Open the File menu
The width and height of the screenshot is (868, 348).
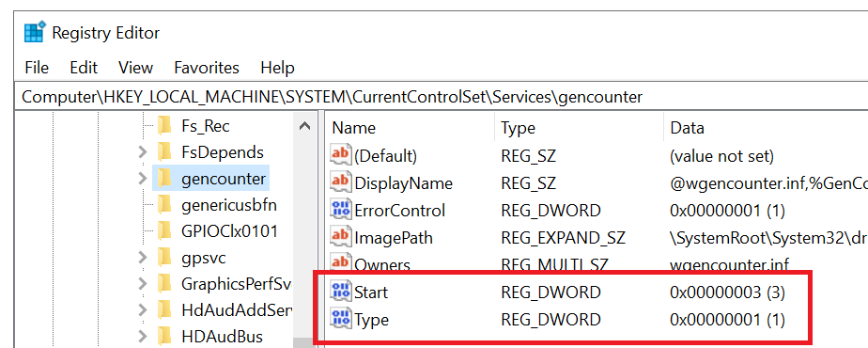[x=37, y=68]
